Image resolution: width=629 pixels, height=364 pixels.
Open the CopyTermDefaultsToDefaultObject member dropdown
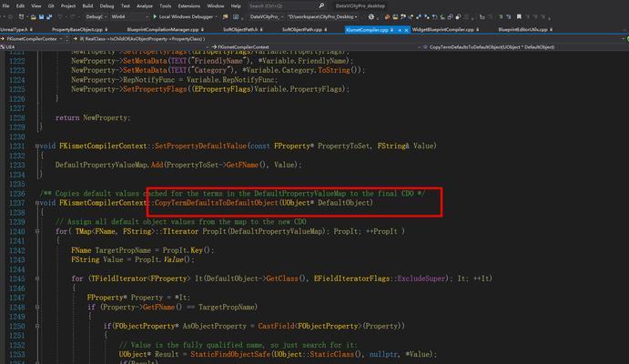tap(523, 47)
